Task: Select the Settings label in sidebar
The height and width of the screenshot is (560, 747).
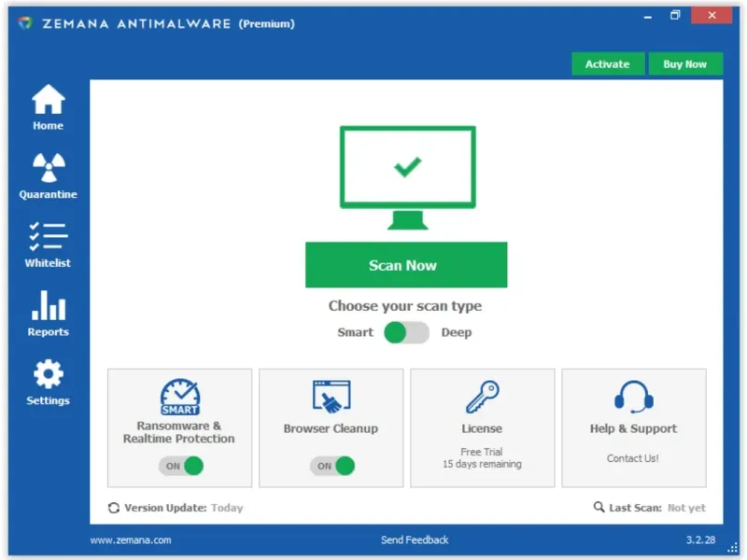Action: pos(49,400)
